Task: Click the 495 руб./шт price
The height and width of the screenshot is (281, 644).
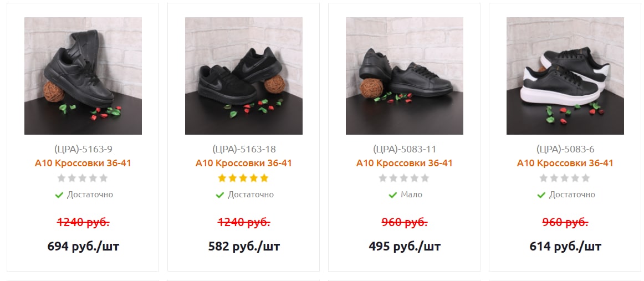Action: (405, 247)
